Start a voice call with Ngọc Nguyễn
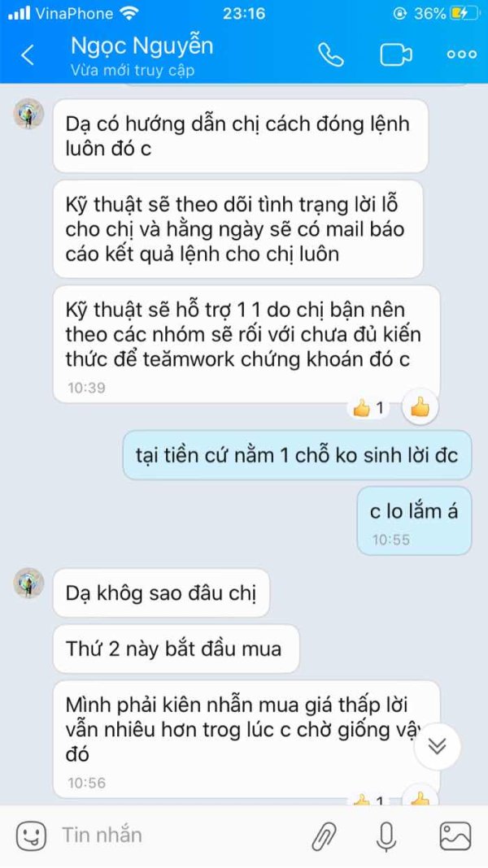The width and height of the screenshot is (488, 868). pyautogui.click(x=331, y=54)
